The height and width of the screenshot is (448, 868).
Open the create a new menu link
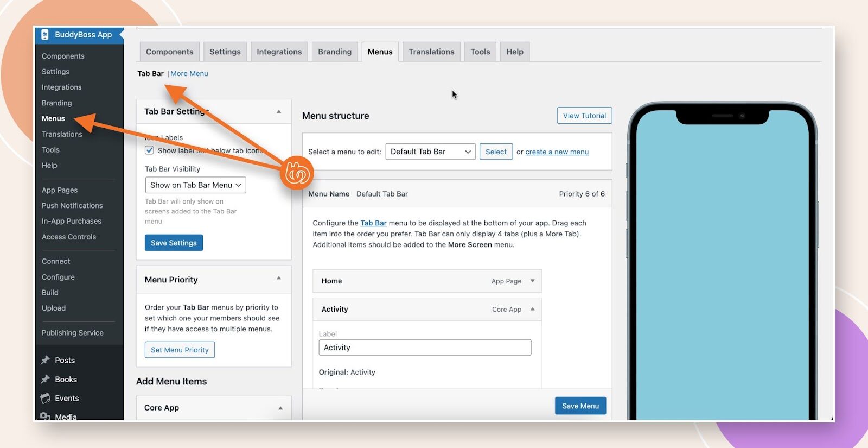[x=557, y=152]
